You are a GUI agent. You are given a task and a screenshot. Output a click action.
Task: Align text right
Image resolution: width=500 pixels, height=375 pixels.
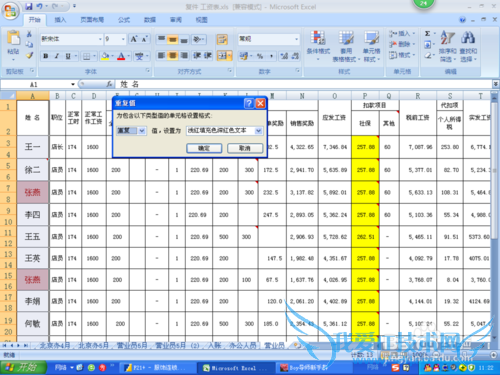(184, 55)
